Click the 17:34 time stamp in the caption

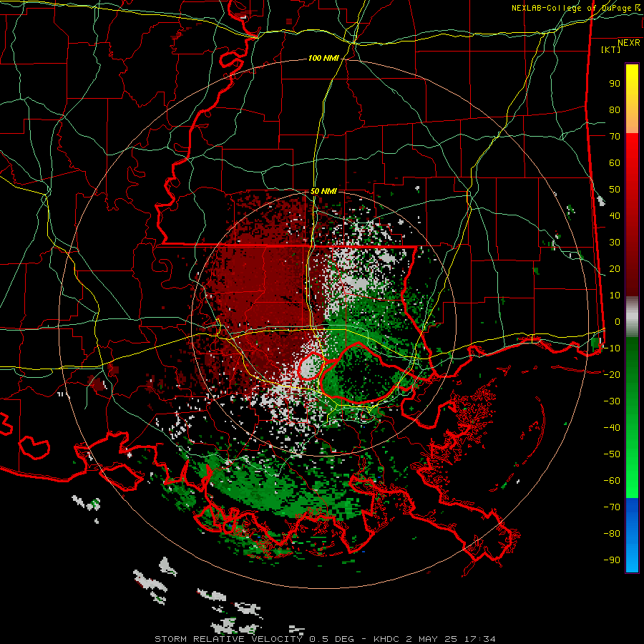click(x=480, y=639)
